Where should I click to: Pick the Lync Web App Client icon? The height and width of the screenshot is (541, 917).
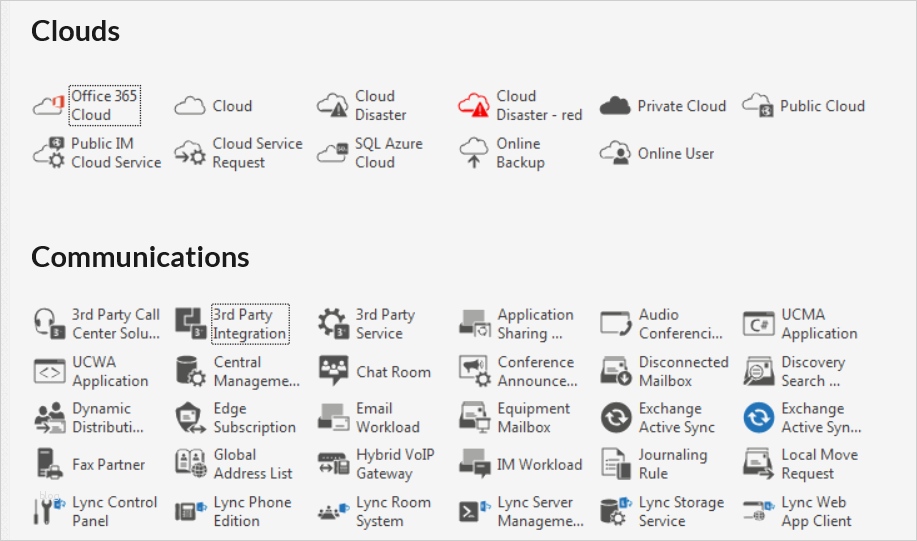click(x=758, y=511)
